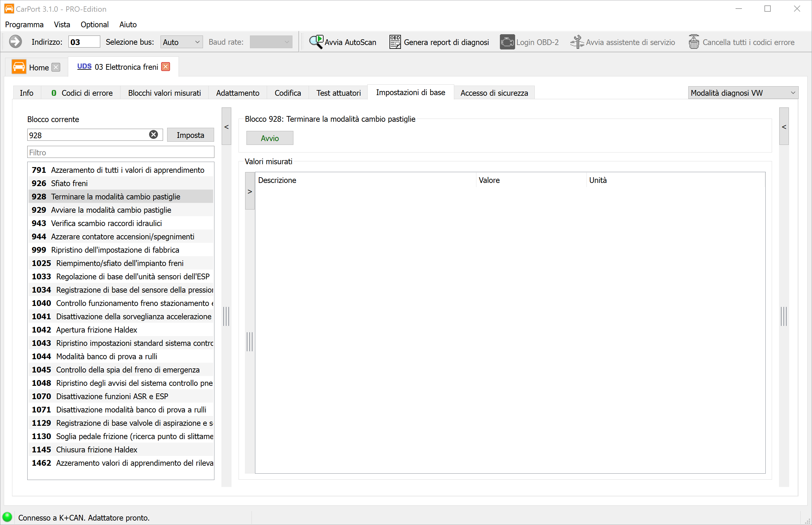The width and height of the screenshot is (812, 525).
Task: Expand the Valori misurati side panel arrow
Action: pyautogui.click(x=250, y=191)
